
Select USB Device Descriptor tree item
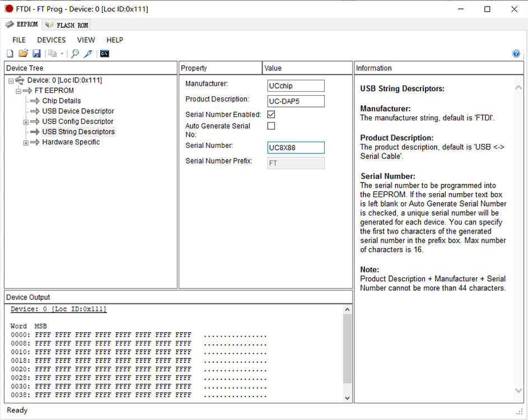pyautogui.click(x=78, y=111)
